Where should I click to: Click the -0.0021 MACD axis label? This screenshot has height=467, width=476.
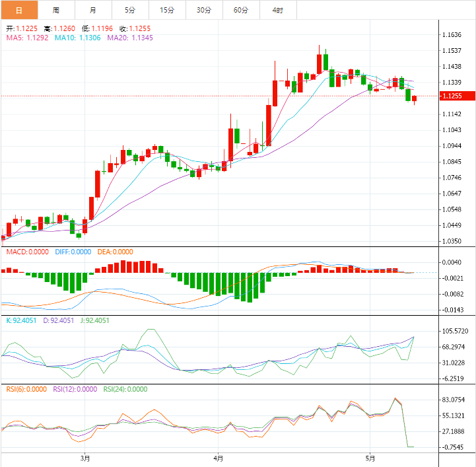452,278
